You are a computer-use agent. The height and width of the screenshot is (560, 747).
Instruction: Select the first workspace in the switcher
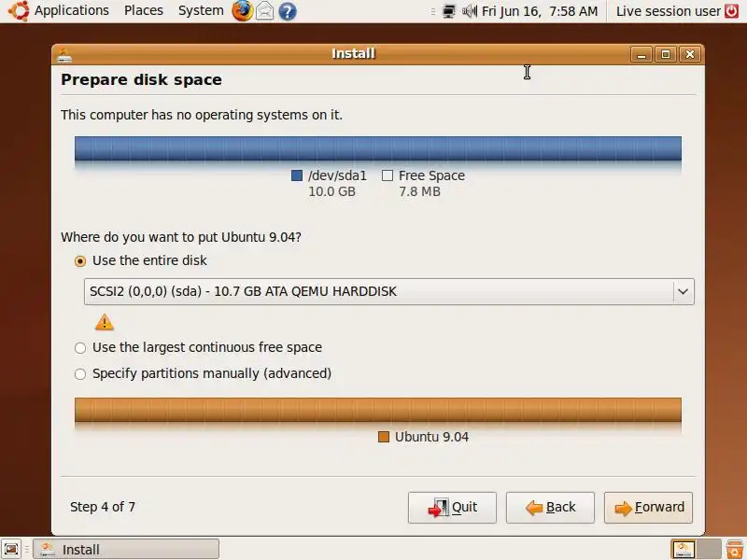(x=684, y=549)
